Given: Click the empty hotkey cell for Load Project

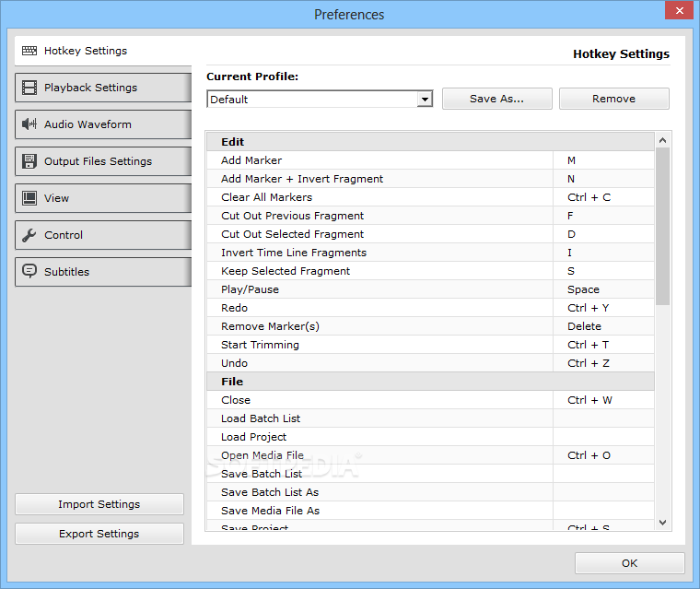Looking at the screenshot, I should click(604, 437).
